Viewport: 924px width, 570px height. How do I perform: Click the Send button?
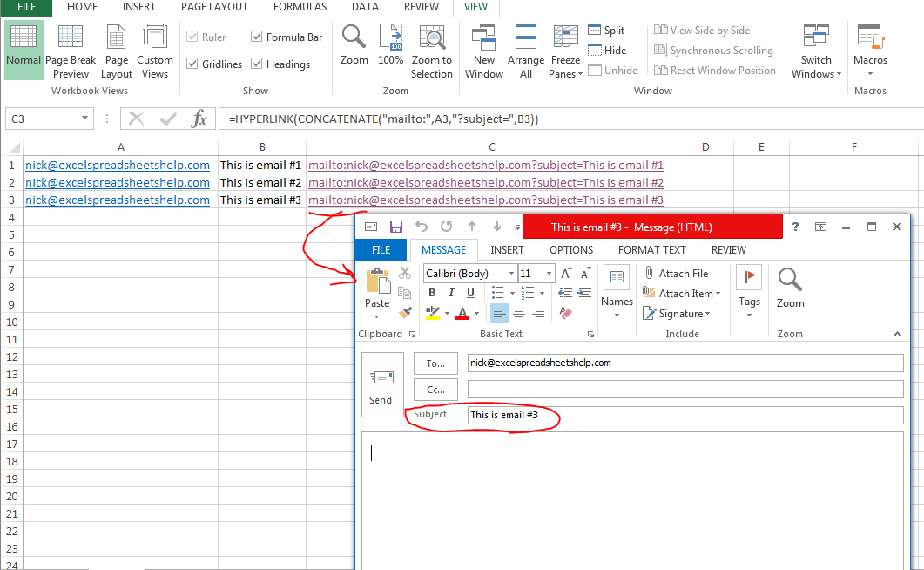tap(381, 383)
